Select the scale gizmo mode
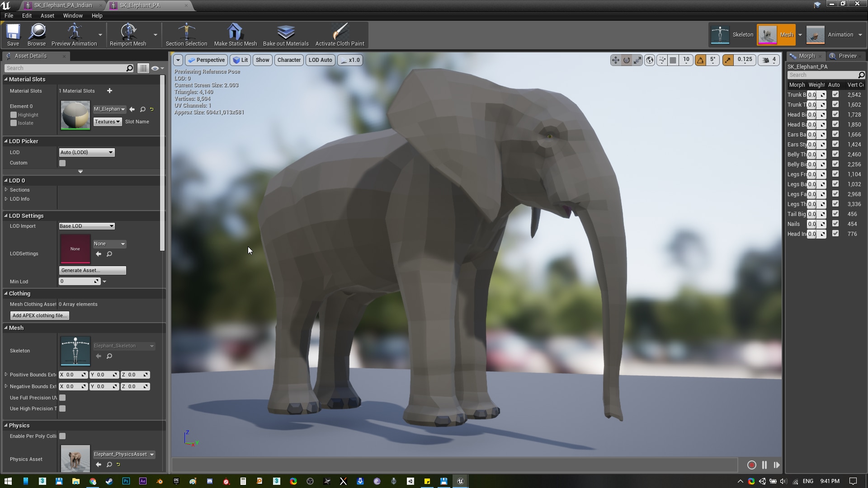Viewport: 868px width, 488px height. click(637, 60)
